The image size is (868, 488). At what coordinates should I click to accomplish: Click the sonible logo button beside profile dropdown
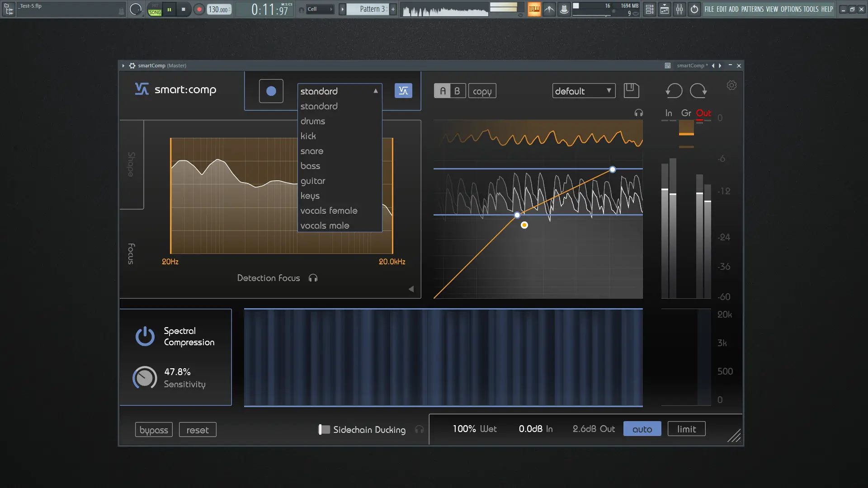point(403,91)
